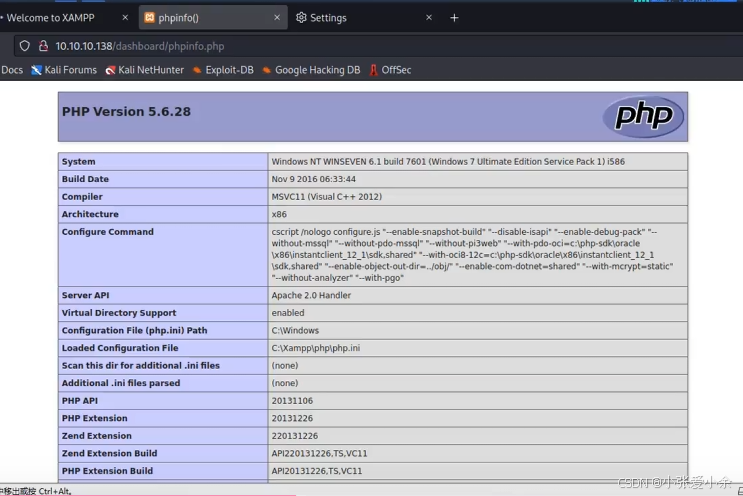
Task: Click the Scan this dir for additional .ini files label
Action: (x=141, y=365)
